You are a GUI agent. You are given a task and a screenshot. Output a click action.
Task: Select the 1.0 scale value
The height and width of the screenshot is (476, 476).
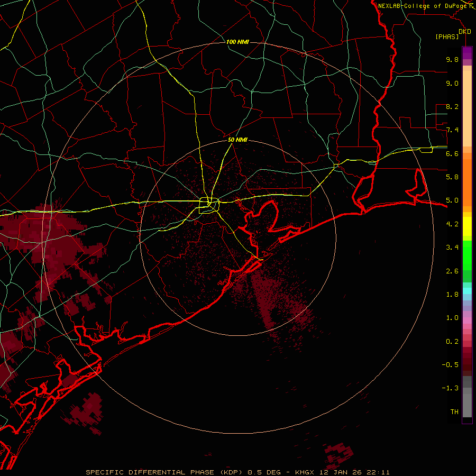[x=452, y=318]
